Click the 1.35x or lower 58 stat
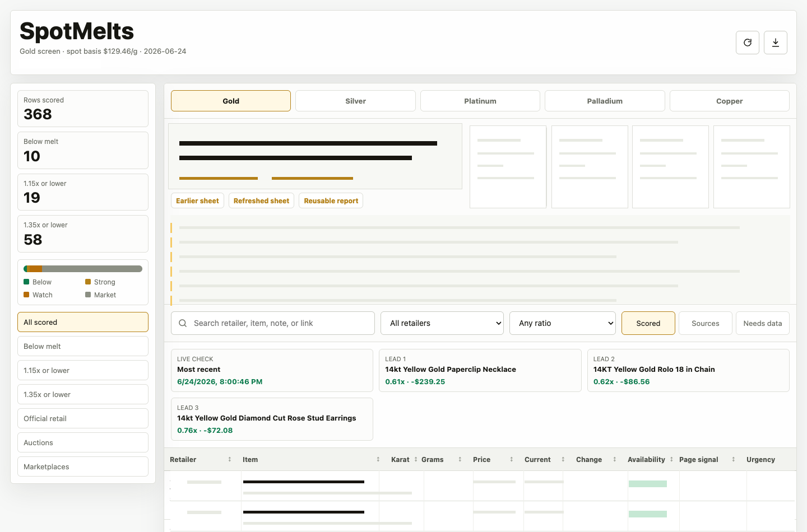807x532 pixels. click(x=83, y=234)
